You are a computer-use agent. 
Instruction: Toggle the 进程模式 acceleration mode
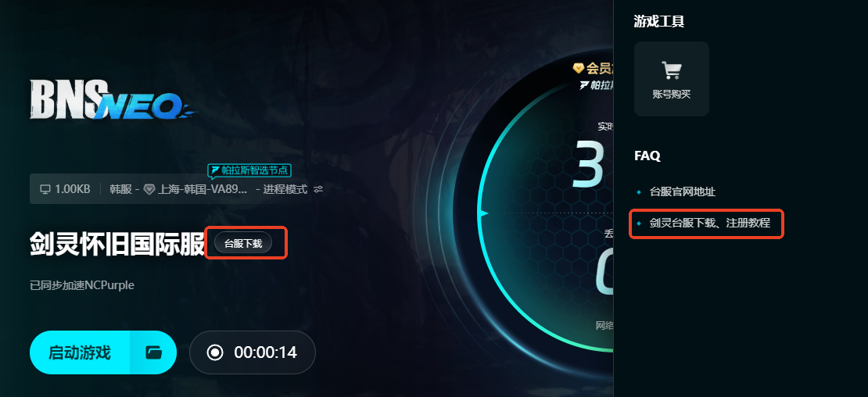point(285,189)
